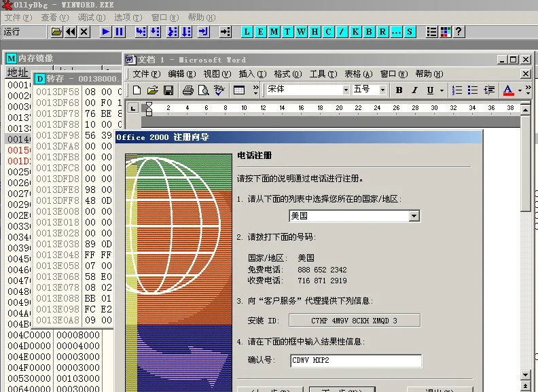Click Word print icon
Image resolution: width=538 pixels, height=392 pixels.
click(x=188, y=90)
